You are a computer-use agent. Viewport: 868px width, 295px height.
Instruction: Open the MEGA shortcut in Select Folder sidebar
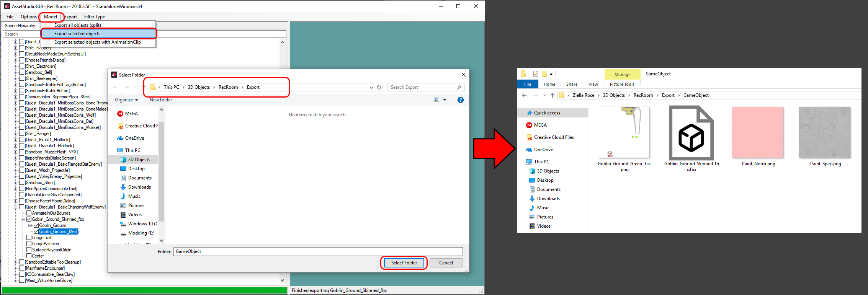(x=131, y=114)
